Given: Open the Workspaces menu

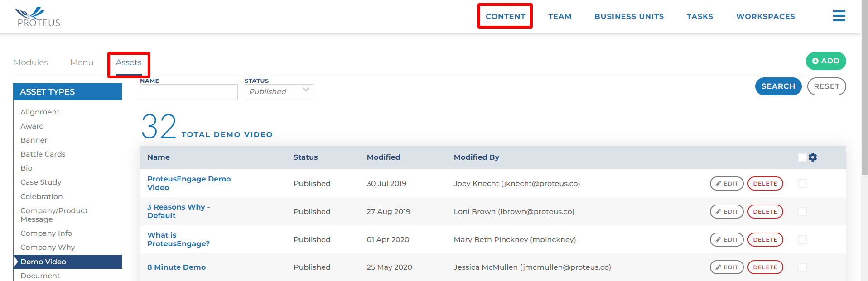Looking at the screenshot, I should (765, 16).
